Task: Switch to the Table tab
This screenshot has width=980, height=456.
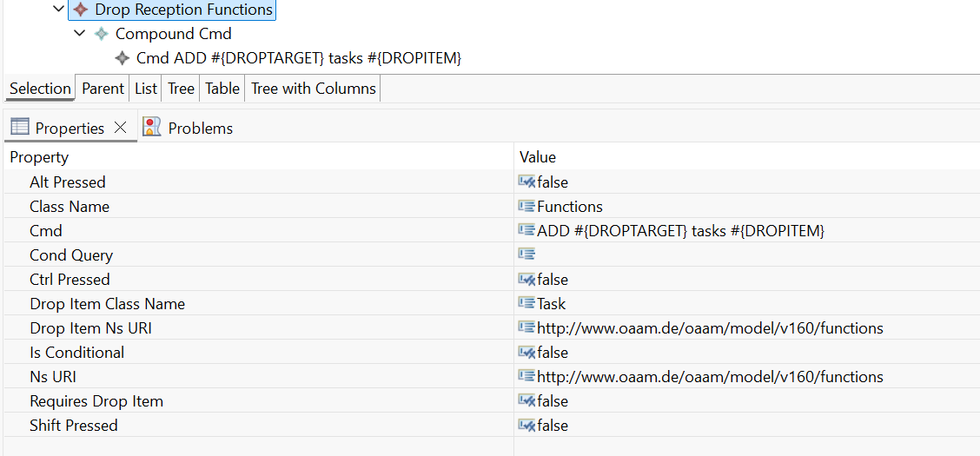Action: coord(222,89)
